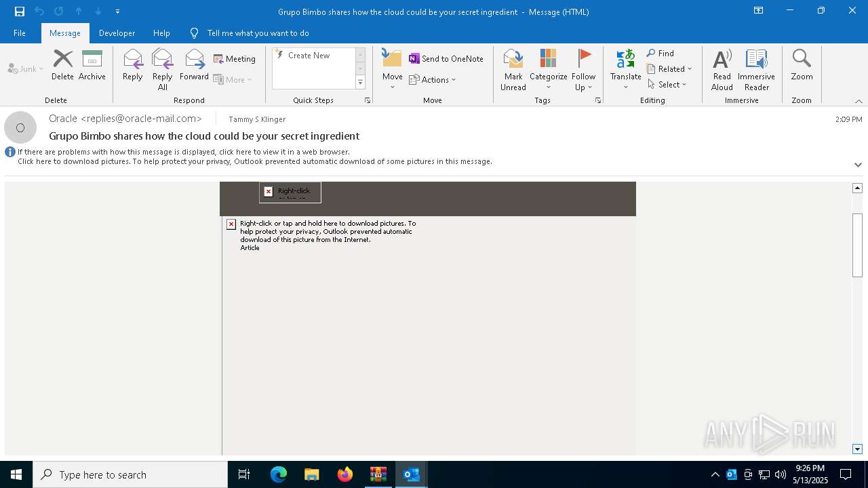
Task: Go to the next item with the down arrow
Action: [98, 12]
